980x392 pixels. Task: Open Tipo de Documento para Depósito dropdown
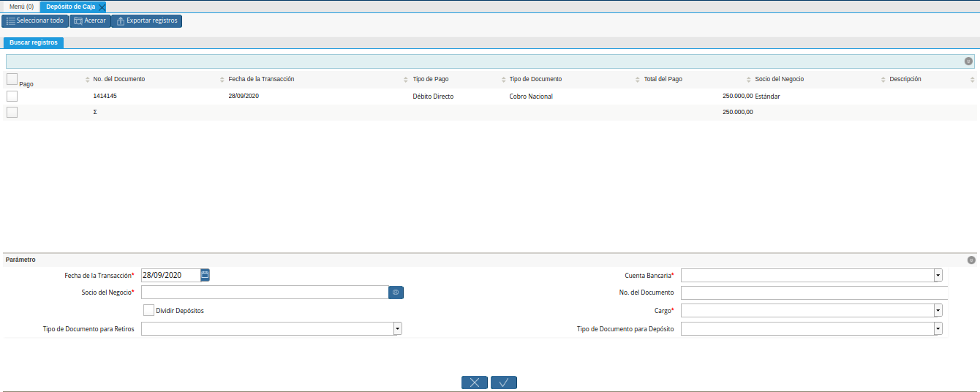click(938, 329)
